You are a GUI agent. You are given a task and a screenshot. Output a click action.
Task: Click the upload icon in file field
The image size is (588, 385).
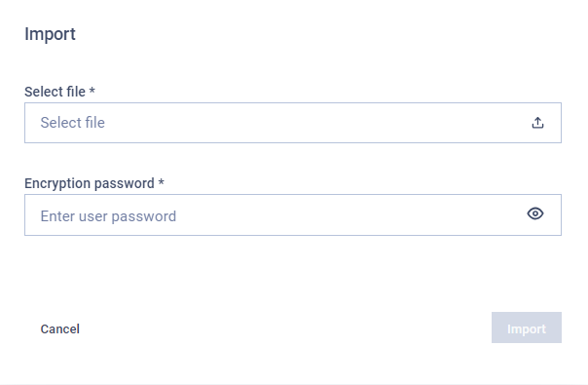(x=537, y=123)
